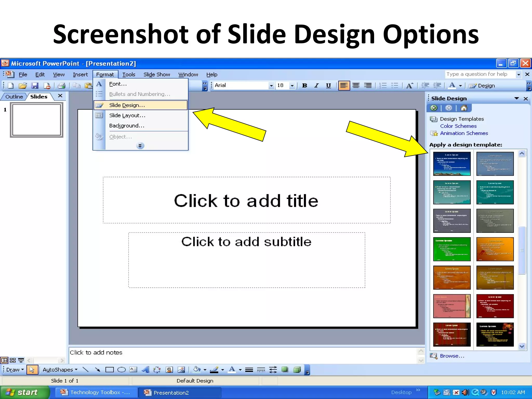Toggle Align Left
532x399 pixels.
pyautogui.click(x=344, y=85)
